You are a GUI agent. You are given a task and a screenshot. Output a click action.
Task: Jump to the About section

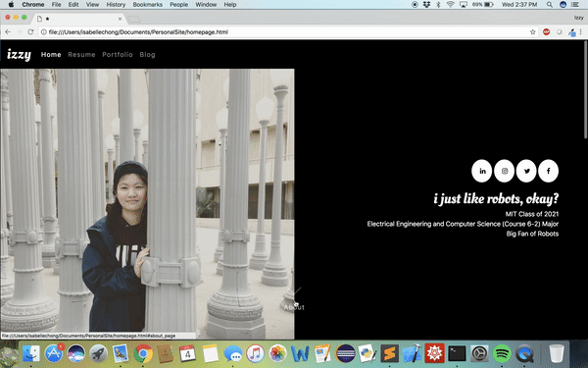(x=294, y=307)
